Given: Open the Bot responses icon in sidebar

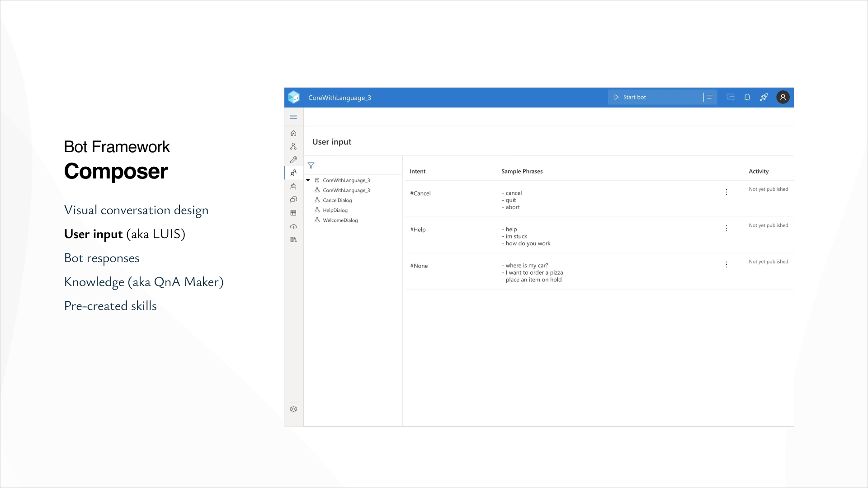Looking at the screenshot, I should pyautogui.click(x=293, y=186).
